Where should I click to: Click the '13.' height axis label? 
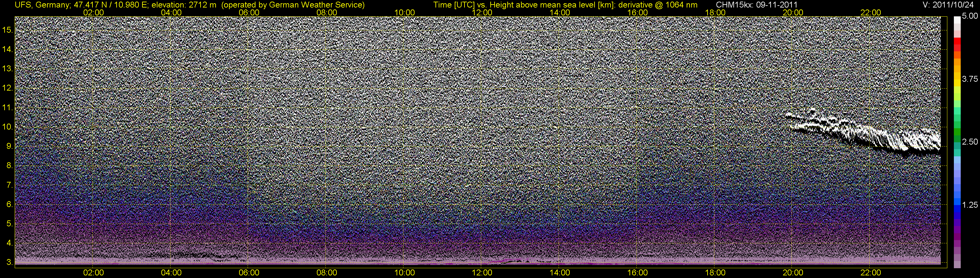[x=8, y=69]
